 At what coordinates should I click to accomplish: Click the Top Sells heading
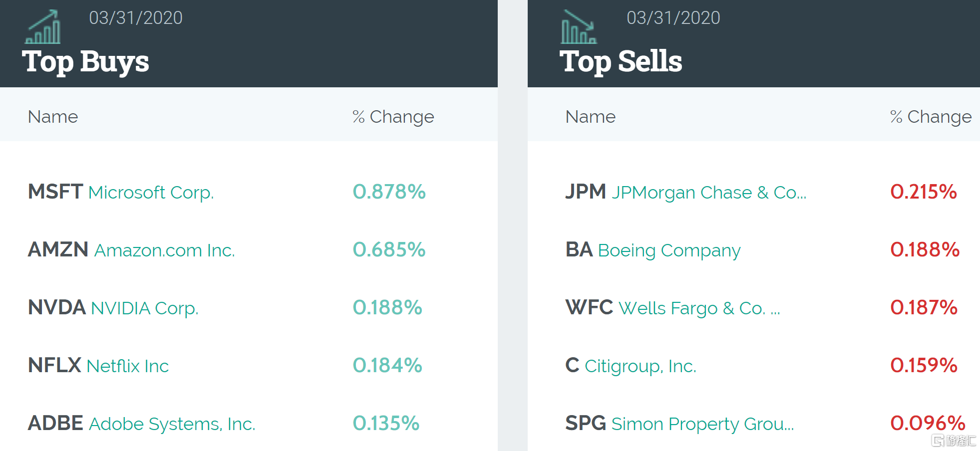click(x=621, y=62)
